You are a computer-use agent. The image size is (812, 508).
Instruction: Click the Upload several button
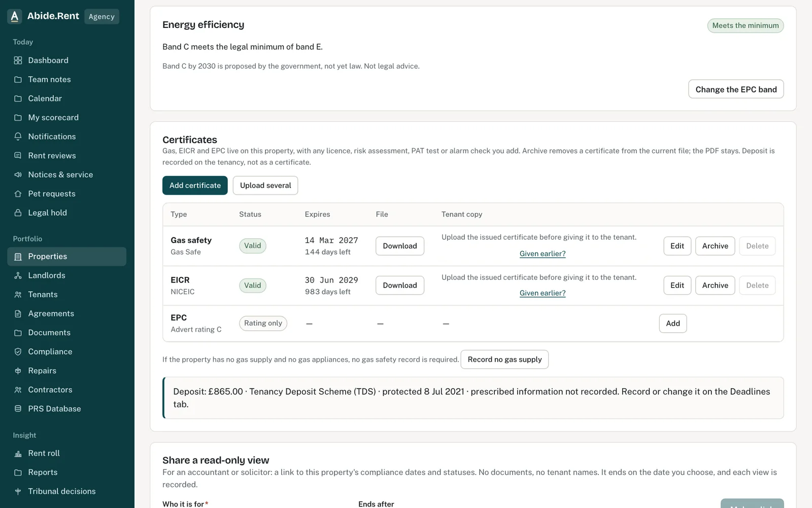[265, 185]
